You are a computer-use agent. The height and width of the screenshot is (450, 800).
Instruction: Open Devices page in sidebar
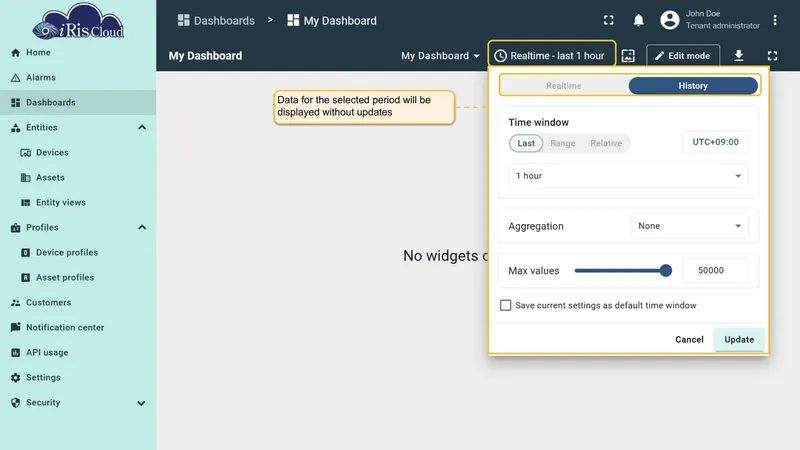tap(78, 153)
